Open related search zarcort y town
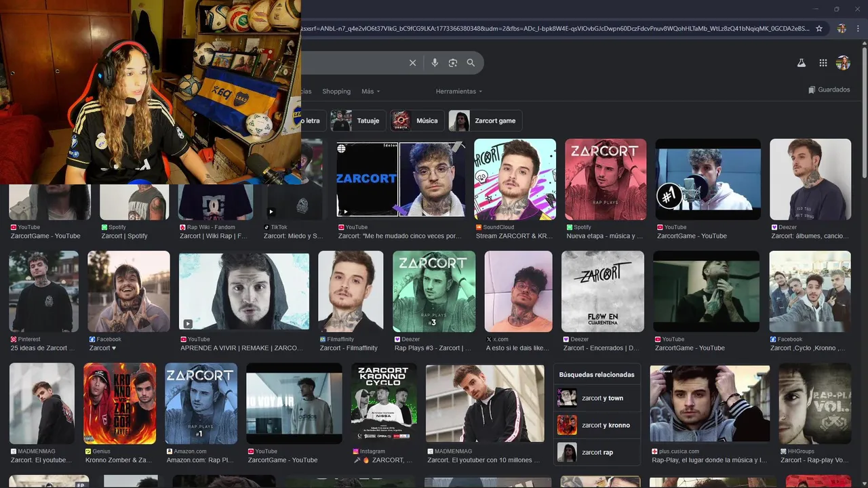868x488 pixels. click(597, 398)
